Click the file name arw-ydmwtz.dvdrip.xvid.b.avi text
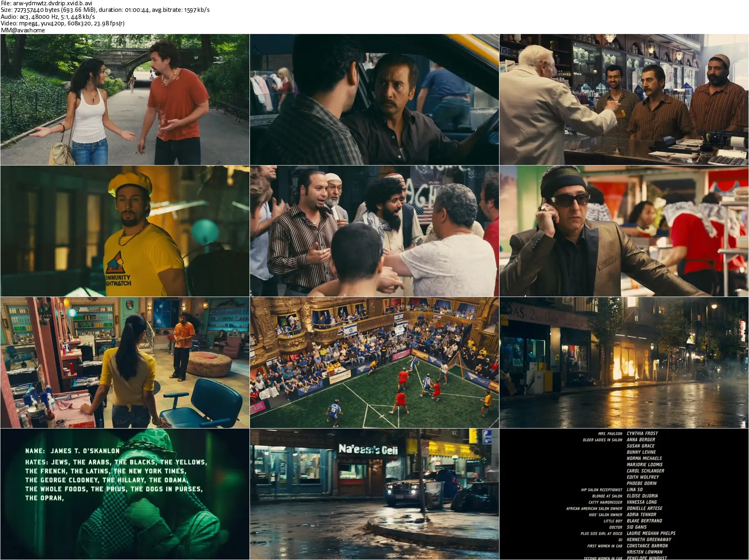This screenshot has width=749, height=560. point(53,3)
